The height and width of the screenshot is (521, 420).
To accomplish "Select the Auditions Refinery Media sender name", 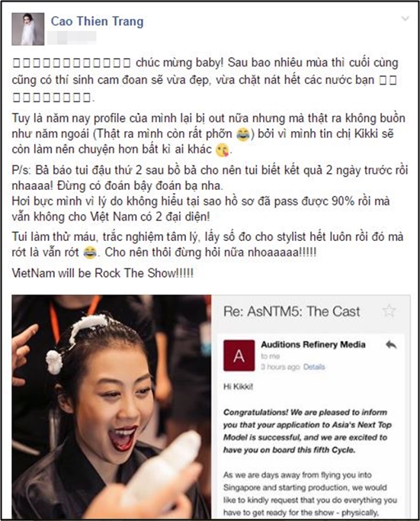I will click(x=313, y=345).
